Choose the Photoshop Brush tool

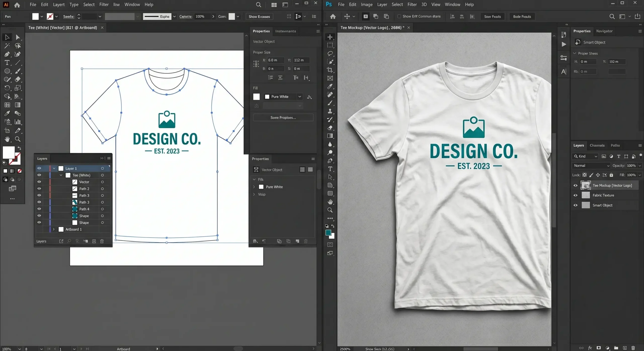point(330,103)
